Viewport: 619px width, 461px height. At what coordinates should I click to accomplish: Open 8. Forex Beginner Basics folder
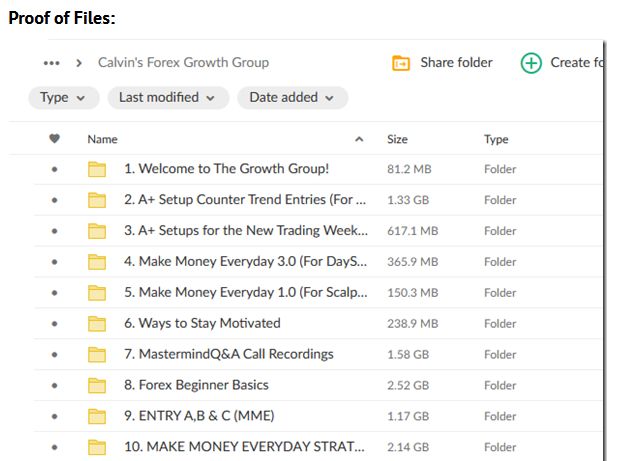197,385
